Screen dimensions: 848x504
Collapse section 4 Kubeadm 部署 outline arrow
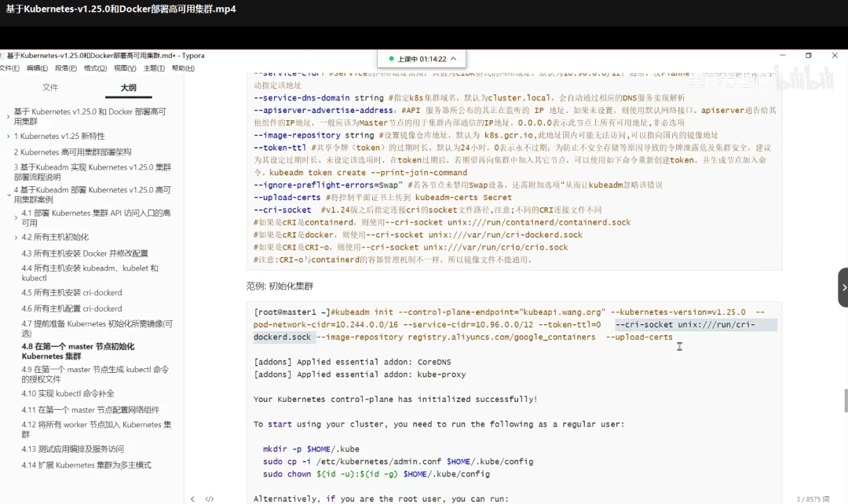[9, 195]
